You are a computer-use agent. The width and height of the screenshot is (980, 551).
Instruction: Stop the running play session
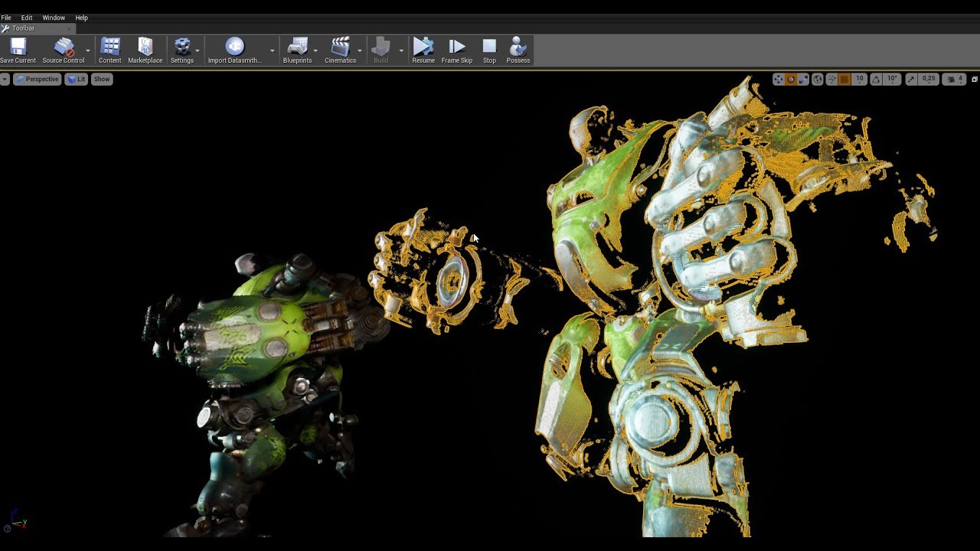(x=489, y=47)
